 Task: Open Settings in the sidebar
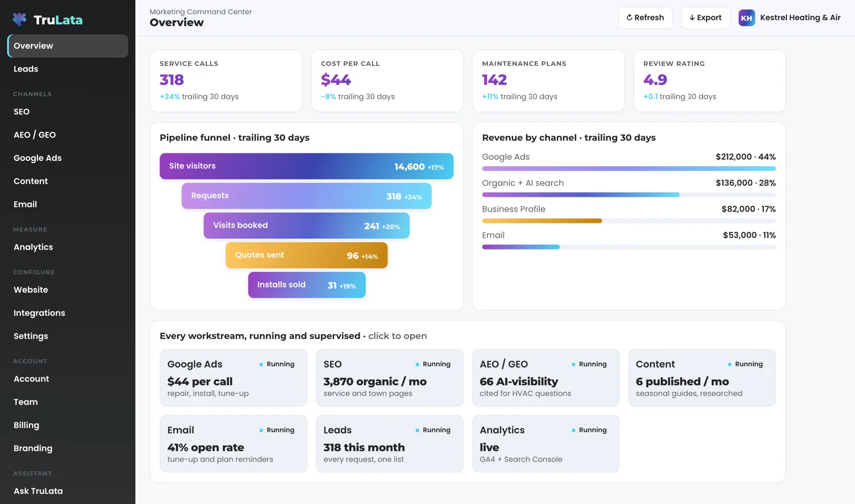click(68, 336)
